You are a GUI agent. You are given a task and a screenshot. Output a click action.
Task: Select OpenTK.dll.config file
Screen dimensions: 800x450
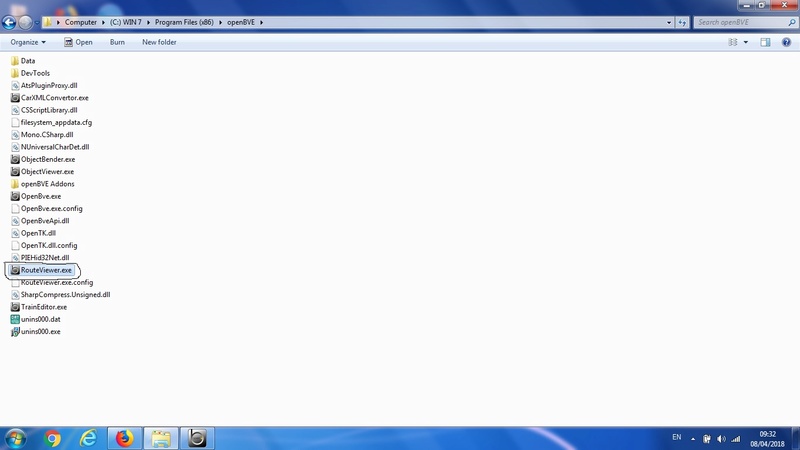tap(44, 245)
